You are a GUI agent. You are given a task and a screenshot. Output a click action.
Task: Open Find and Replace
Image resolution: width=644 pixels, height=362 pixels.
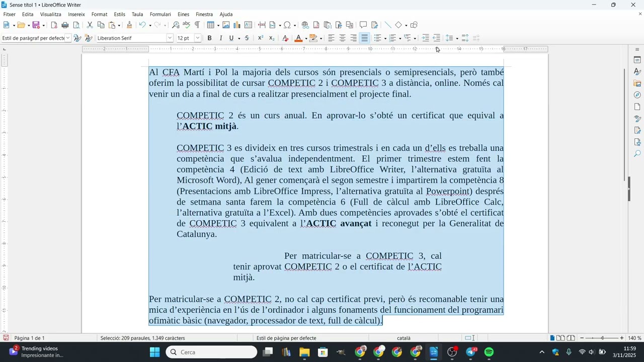pos(176,25)
